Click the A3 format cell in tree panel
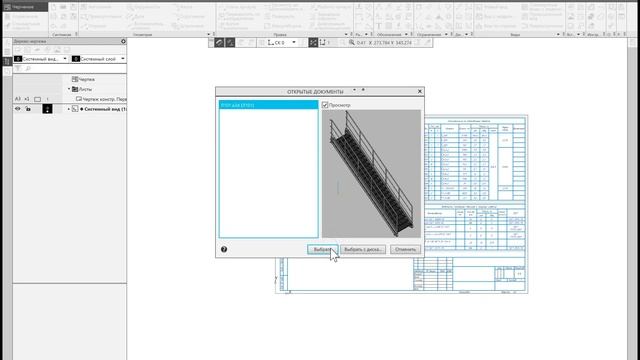The height and width of the screenshot is (360, 640). tap(18, 99)
